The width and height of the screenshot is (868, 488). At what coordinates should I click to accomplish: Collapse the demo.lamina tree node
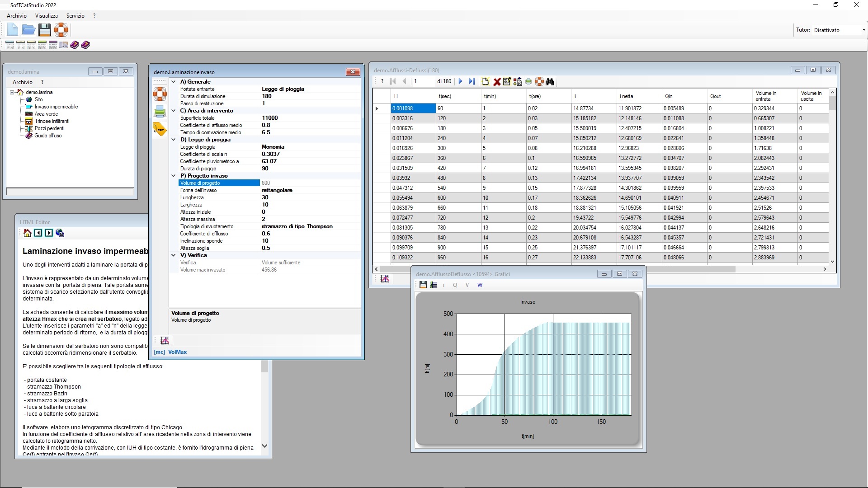[12, 92]
